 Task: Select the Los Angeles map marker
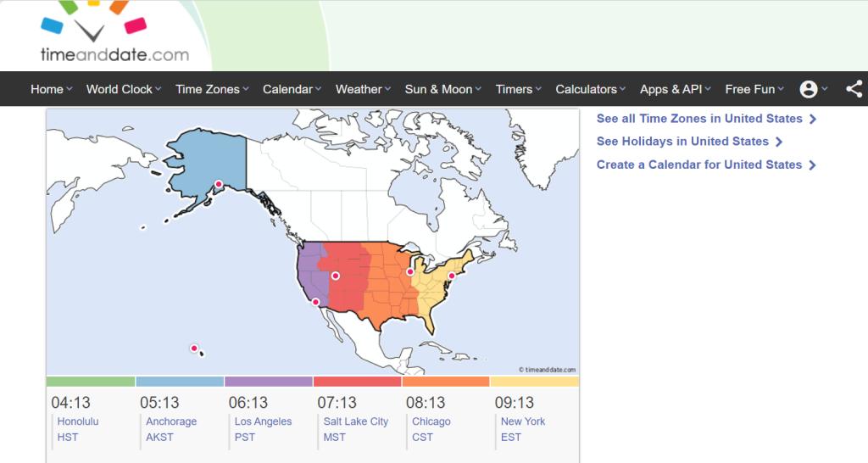tap(315, 302)
